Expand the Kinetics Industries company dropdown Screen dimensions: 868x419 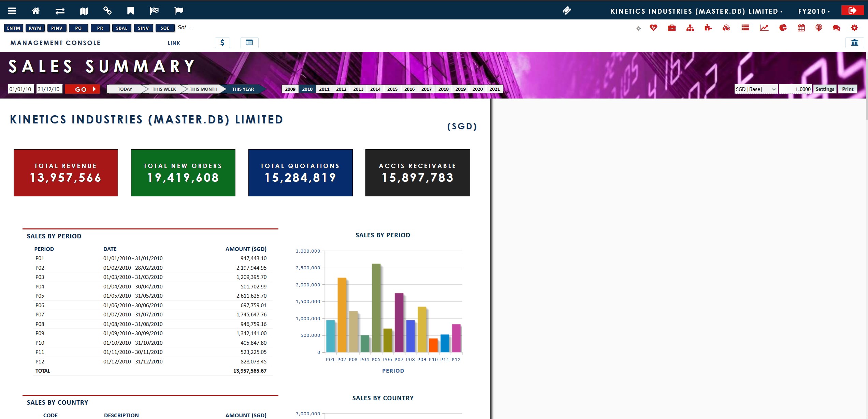click(696, 11)
